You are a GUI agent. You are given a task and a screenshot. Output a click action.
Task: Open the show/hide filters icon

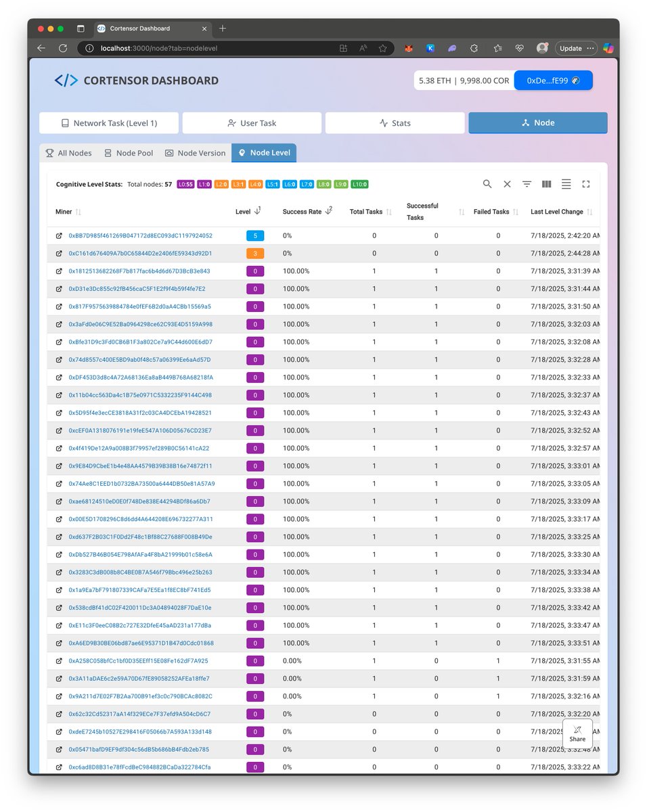click(527, 184)
